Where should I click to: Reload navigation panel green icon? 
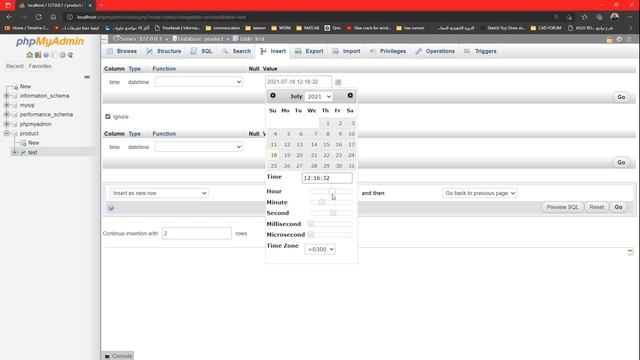(70, 55)
